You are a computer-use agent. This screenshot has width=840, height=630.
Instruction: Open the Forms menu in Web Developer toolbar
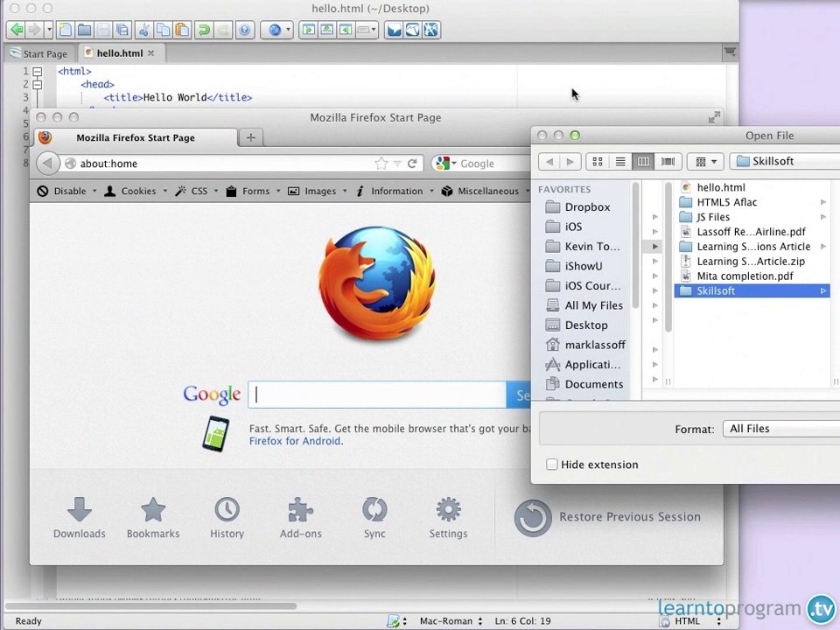pos(253,192)
